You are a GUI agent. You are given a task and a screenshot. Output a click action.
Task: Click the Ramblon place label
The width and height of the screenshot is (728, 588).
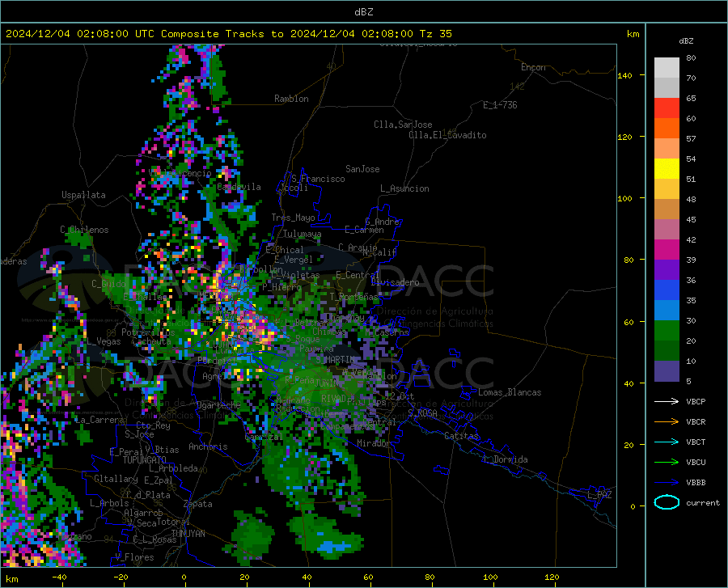tap(291, 99)
